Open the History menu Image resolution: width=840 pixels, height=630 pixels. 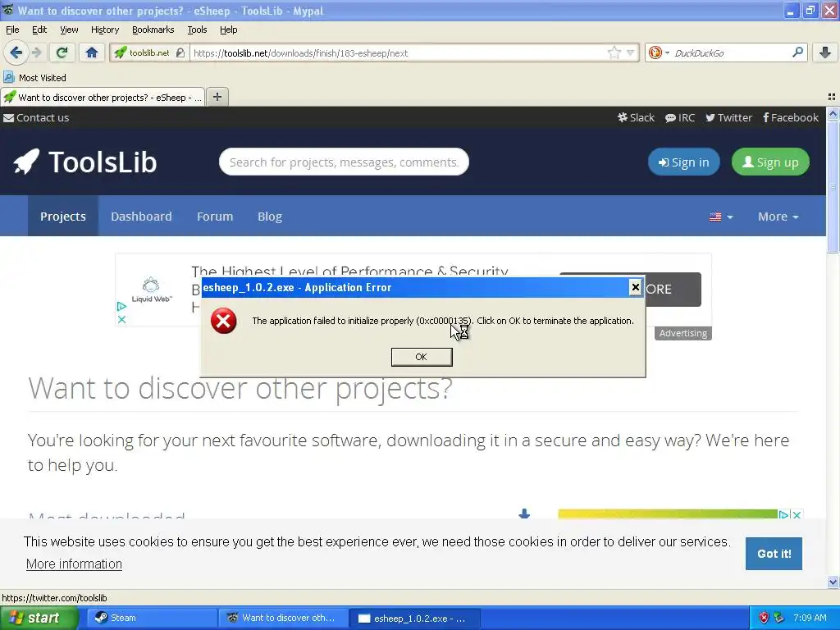pos(104,30)
